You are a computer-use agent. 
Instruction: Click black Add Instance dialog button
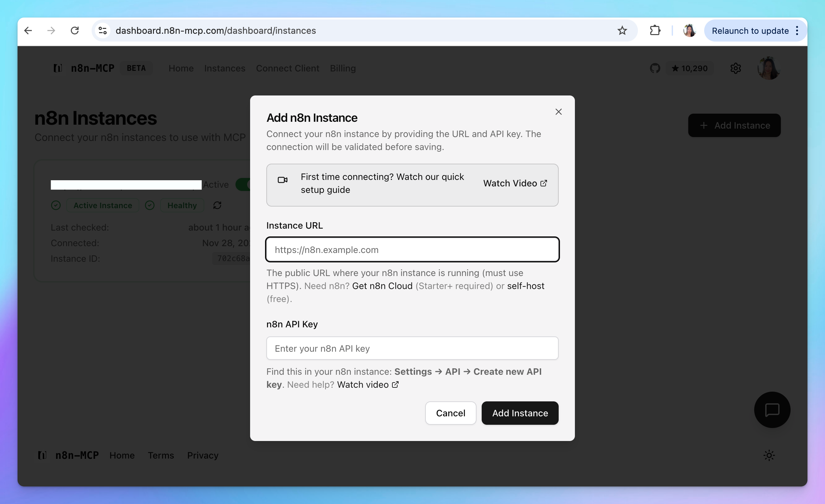(x=520, y=413)
